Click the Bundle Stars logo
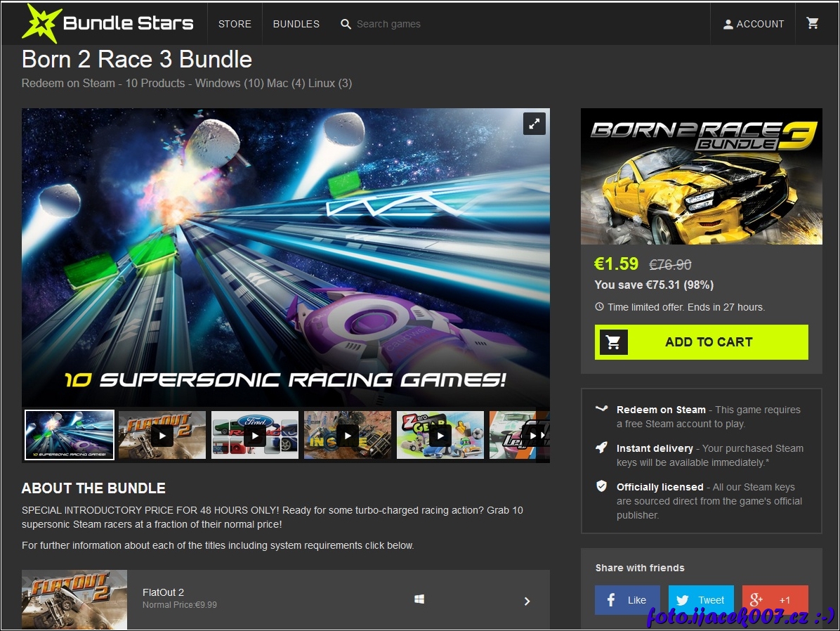840x631 pixels. [x=107, y=23]
